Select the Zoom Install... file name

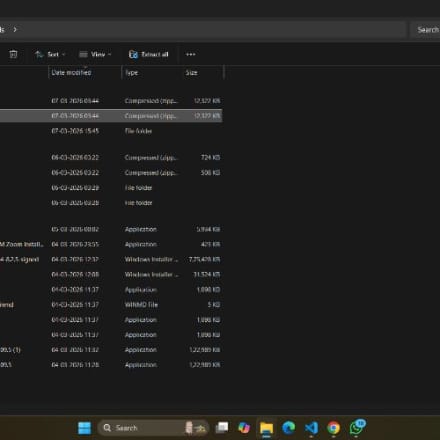pos(22,244)
